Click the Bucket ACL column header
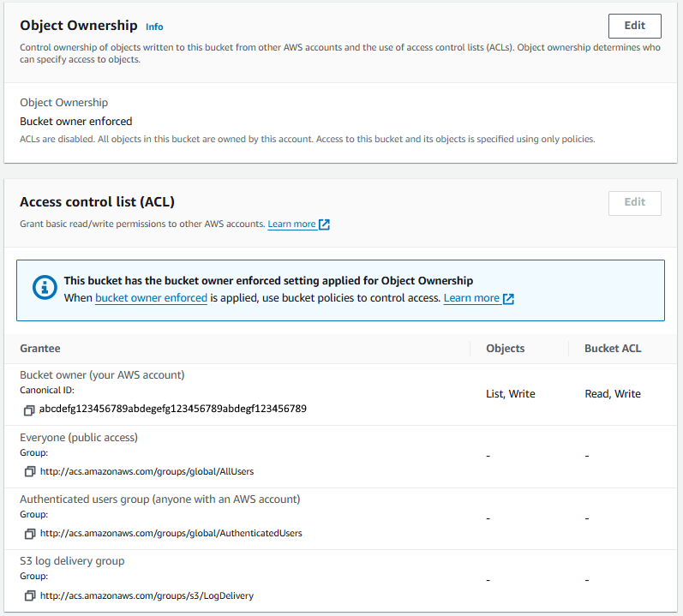Image resolution: width=683 pixels, height=616 pixels. click(613, 349)
